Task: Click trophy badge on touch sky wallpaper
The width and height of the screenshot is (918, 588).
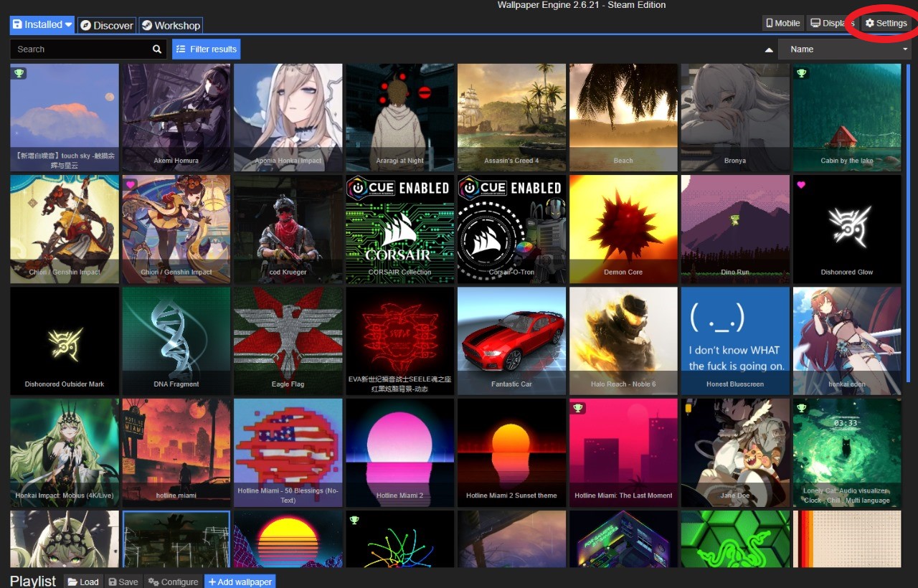Action: [x=19, y=73]
